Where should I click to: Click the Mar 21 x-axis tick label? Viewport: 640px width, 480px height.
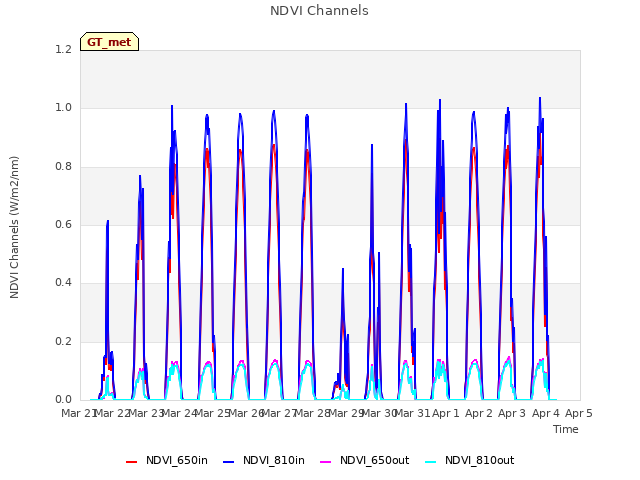tap(78, 413)
